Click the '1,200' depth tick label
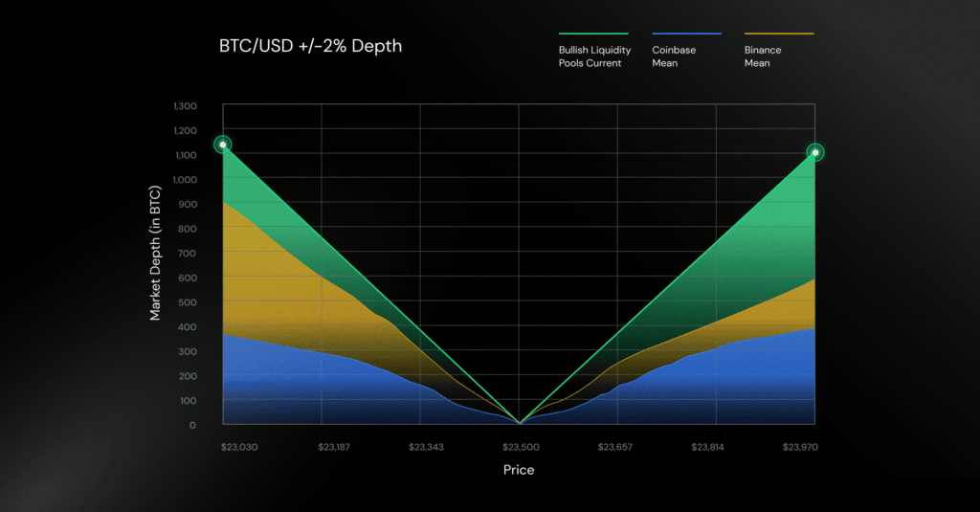 click(185, 131)
